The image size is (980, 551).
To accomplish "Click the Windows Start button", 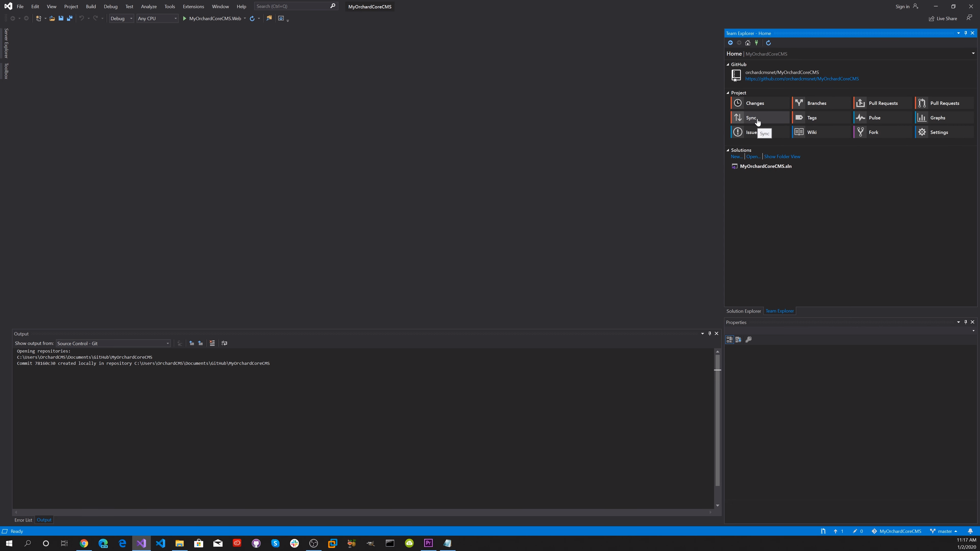I will [x=9, y=543].
